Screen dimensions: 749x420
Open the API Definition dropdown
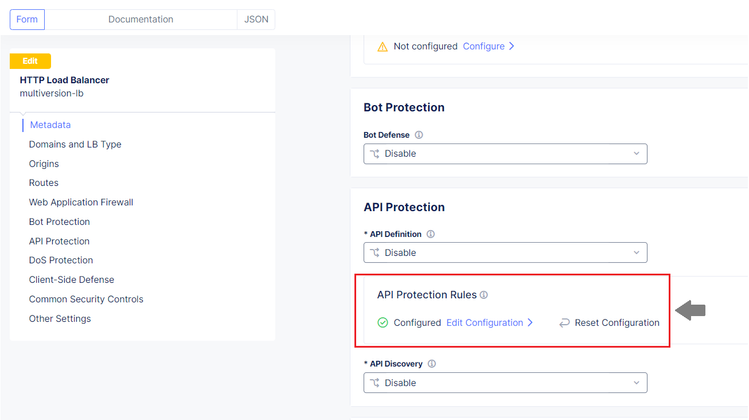tap(505, 253)
